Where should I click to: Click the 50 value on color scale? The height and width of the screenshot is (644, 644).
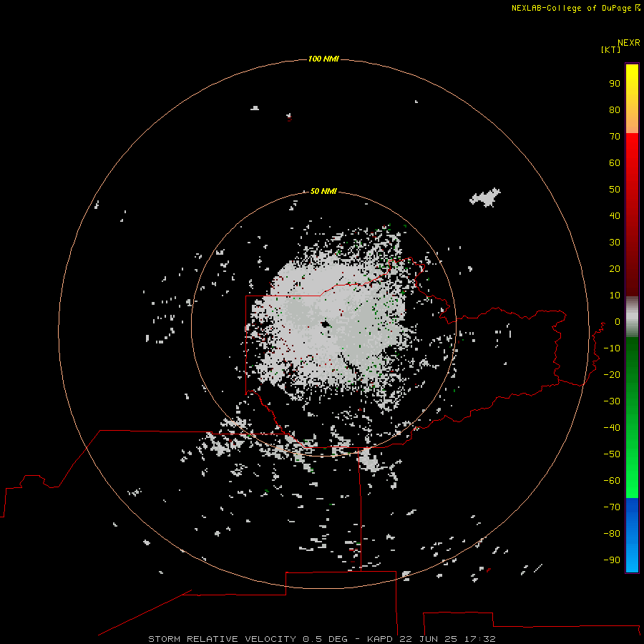pyautogui.click(x=615, y=190)
